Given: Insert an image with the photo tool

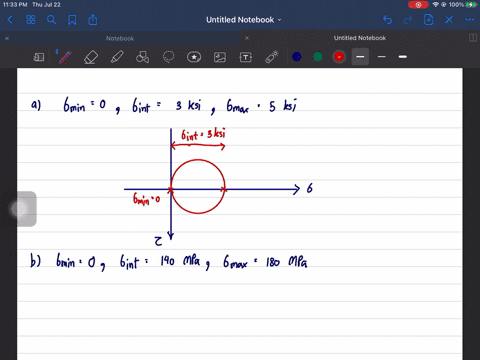Looking at the screenshot, I should click(x=220, y=57).
